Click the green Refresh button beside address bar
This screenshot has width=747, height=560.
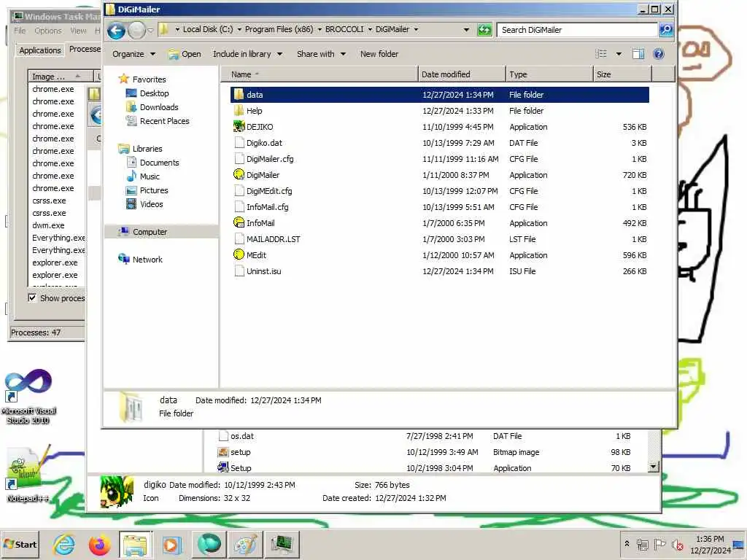tap(484, 30)
